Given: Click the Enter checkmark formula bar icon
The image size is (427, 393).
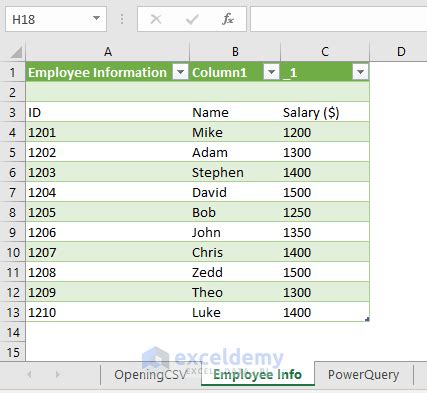Looking at the screenshot, I should click(192, 19).
